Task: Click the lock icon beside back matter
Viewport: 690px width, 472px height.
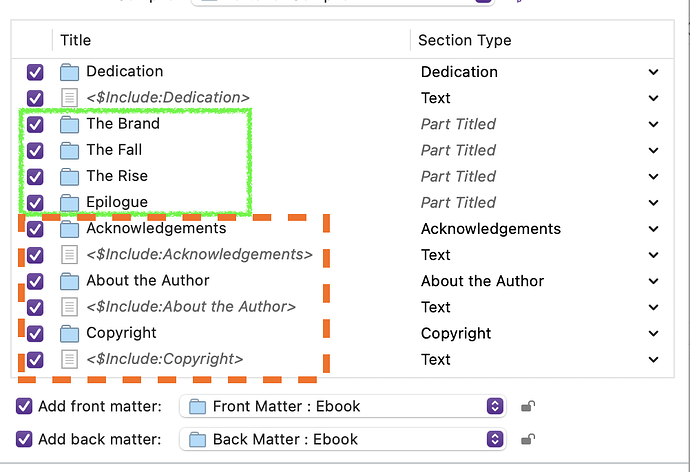Action: tap(527, 439)
